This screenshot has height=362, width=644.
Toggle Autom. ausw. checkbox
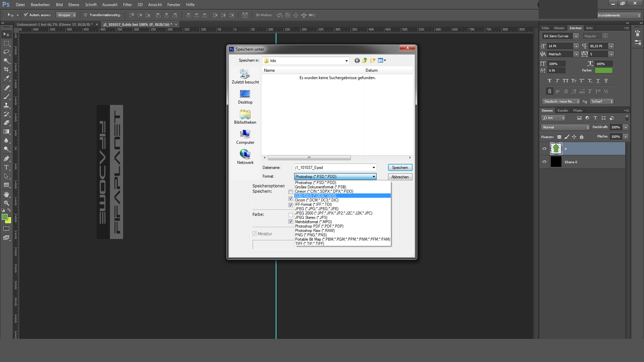[25, 15]
